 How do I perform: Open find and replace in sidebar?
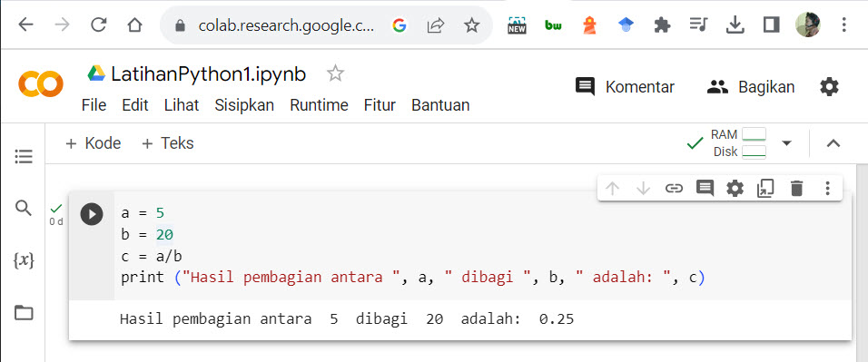coord(24,208)
